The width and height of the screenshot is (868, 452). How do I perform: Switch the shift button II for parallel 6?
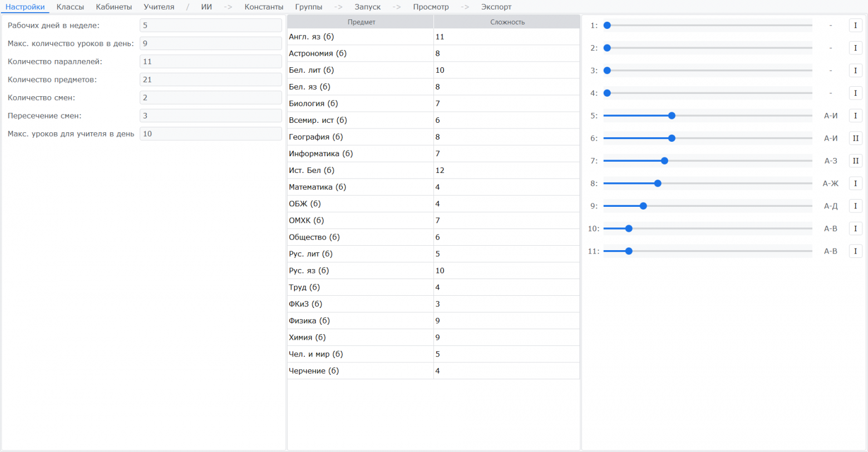856,138
